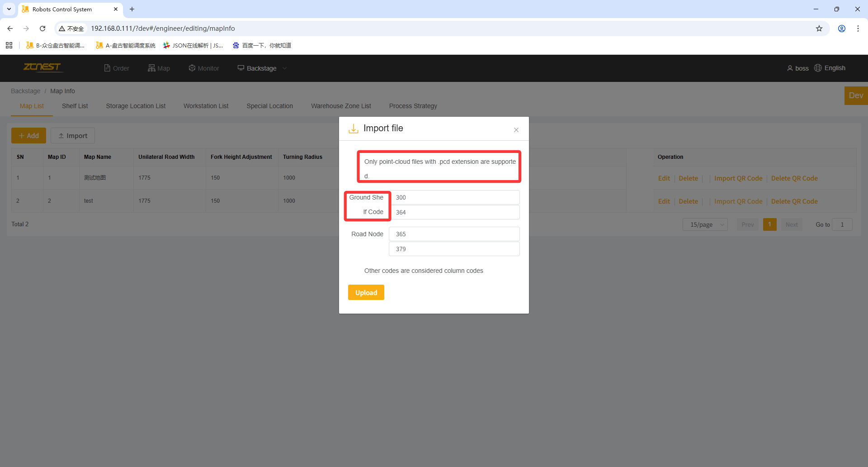Open the 15/page size dropdown

click(705, 224)
